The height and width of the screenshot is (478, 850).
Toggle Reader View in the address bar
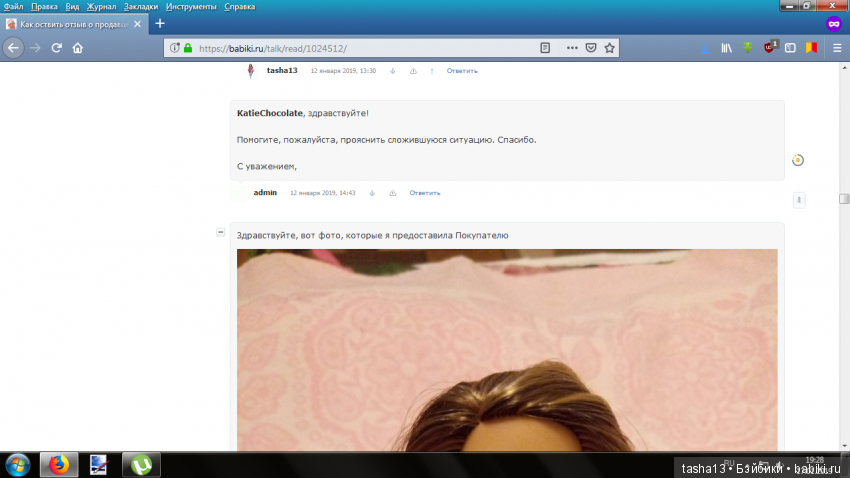545,47
